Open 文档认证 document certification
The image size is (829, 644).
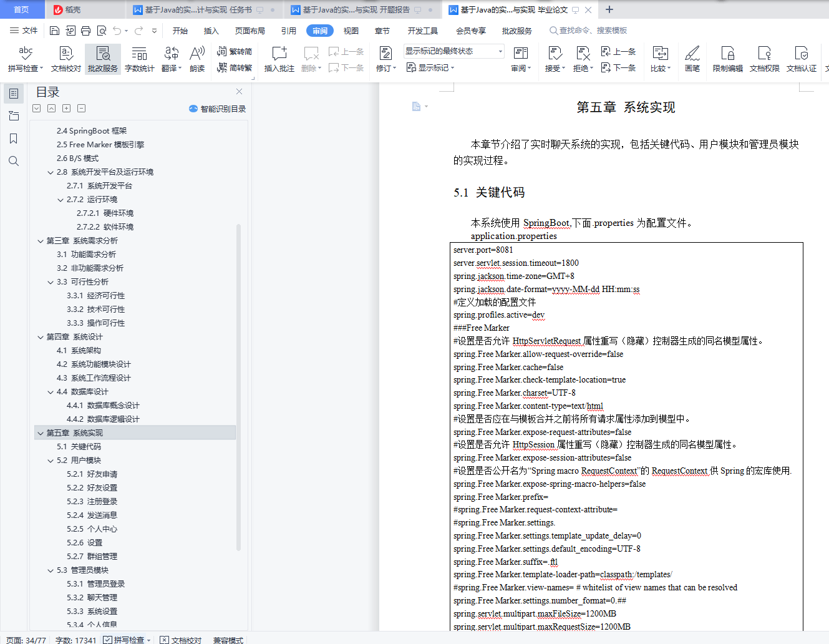[801, 59]
